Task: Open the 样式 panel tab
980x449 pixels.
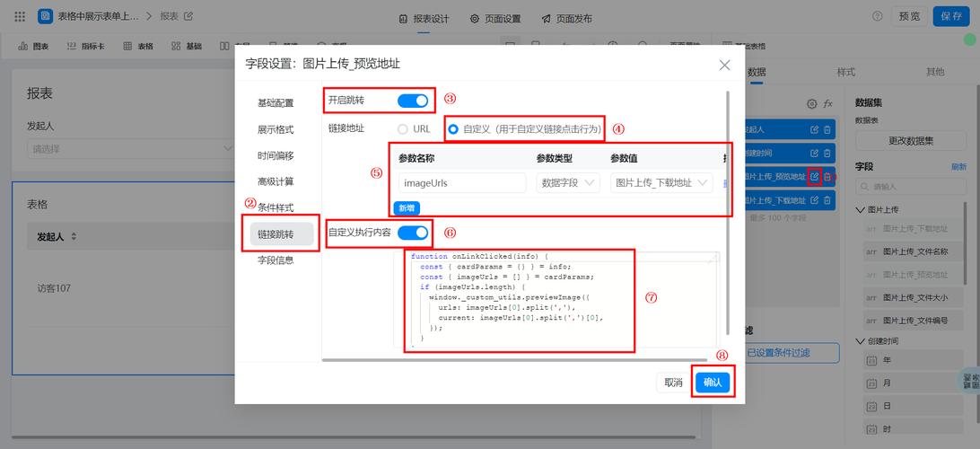Action: click(x=845, y=72)
